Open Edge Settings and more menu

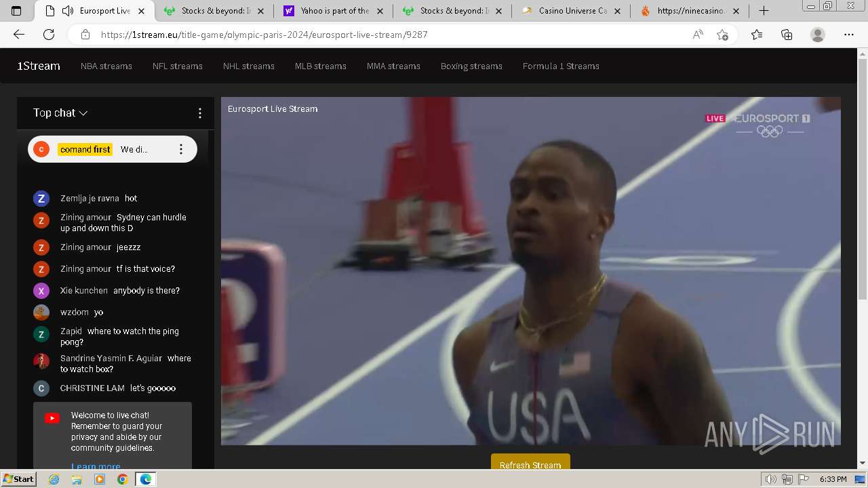tap(849, 35)
